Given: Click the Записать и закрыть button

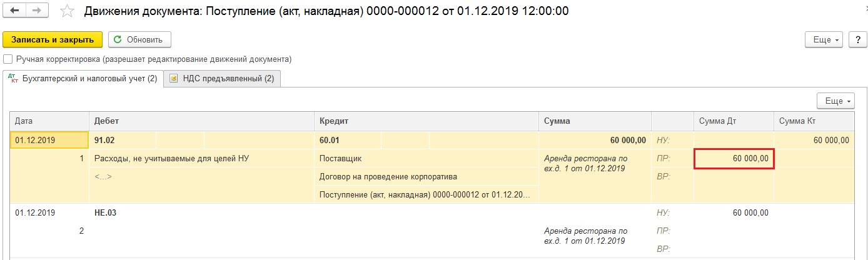Looking at the screenshot, I should (53, 39).
